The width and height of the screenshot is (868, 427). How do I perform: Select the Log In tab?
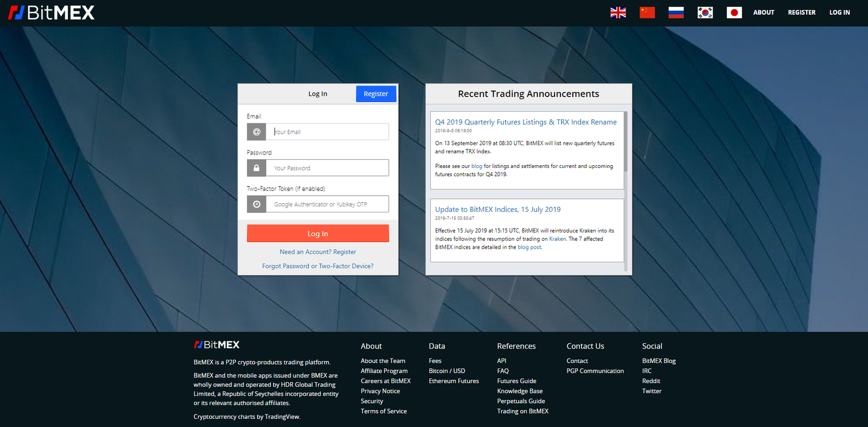click(317, 94)
